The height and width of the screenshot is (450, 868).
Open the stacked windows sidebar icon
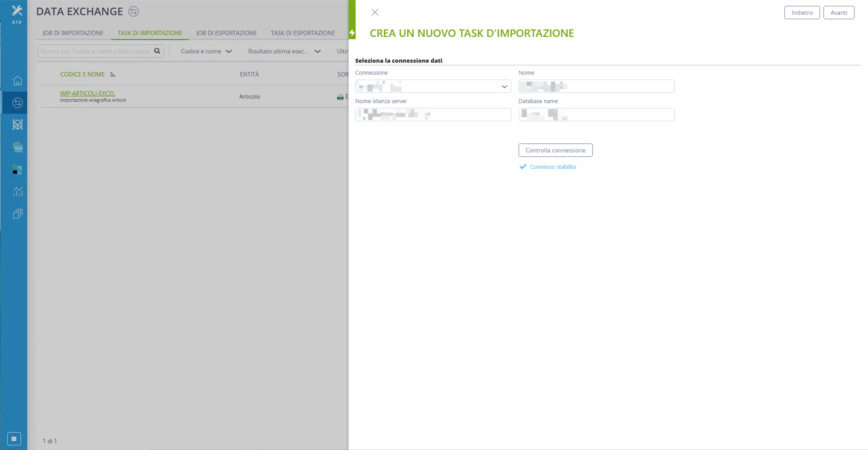(x=18, y=214)
